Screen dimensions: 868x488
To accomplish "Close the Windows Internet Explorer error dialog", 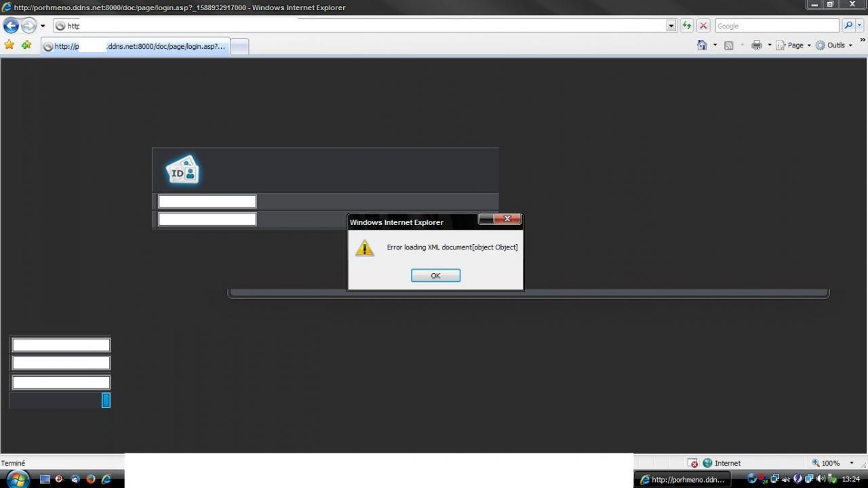I will 507,219.
